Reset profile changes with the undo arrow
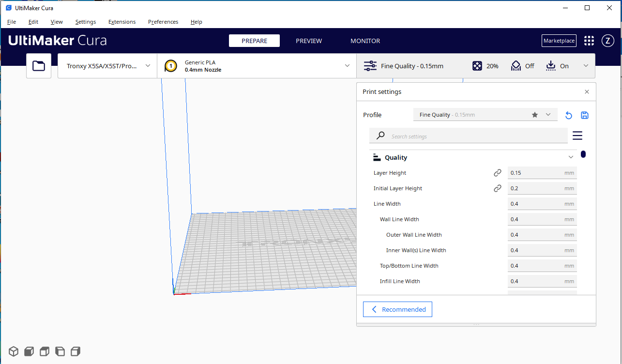622x364 pixels. 569,115
